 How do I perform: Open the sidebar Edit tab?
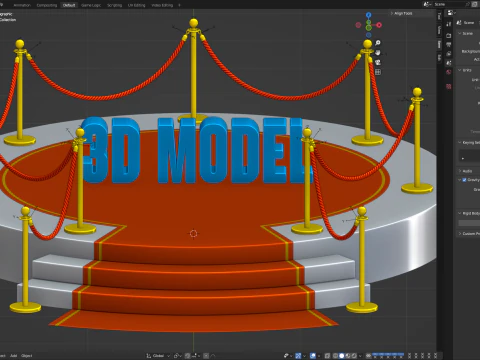(439, 58)
